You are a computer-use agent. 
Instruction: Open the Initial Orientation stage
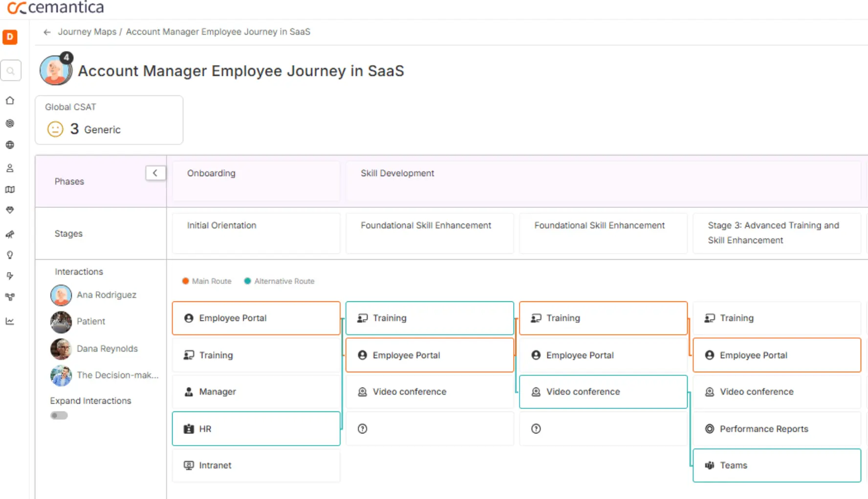pyautogui.click(x=256, y=233)
